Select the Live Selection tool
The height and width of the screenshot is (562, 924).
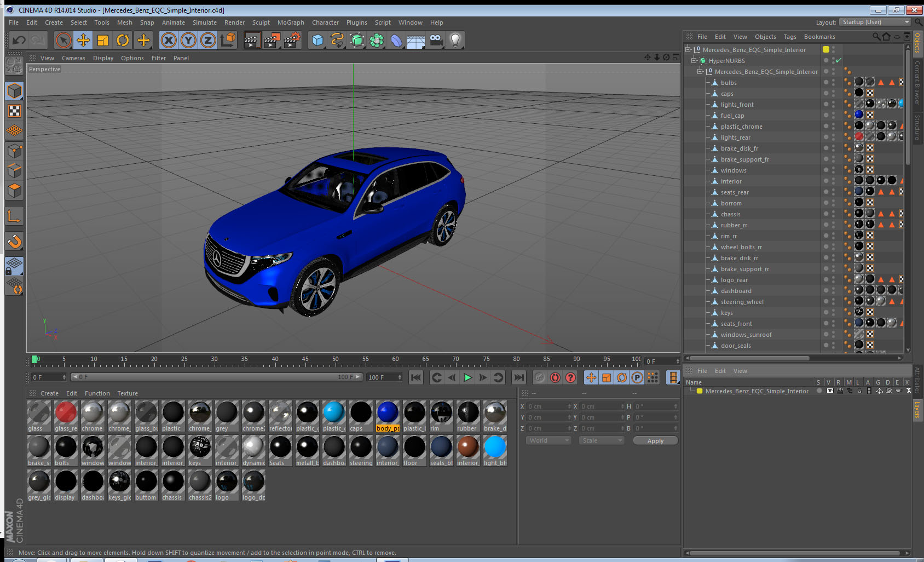[x=63, y=40]
